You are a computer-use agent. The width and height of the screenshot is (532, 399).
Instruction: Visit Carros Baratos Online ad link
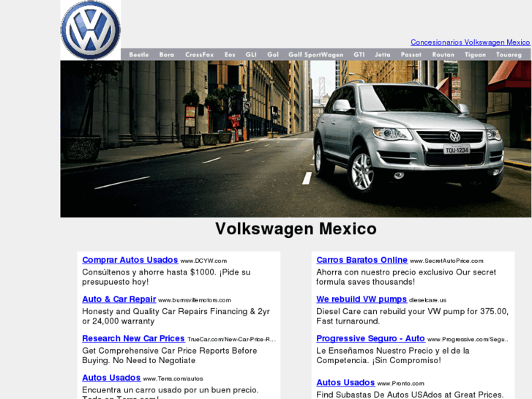tap(361, 260)
